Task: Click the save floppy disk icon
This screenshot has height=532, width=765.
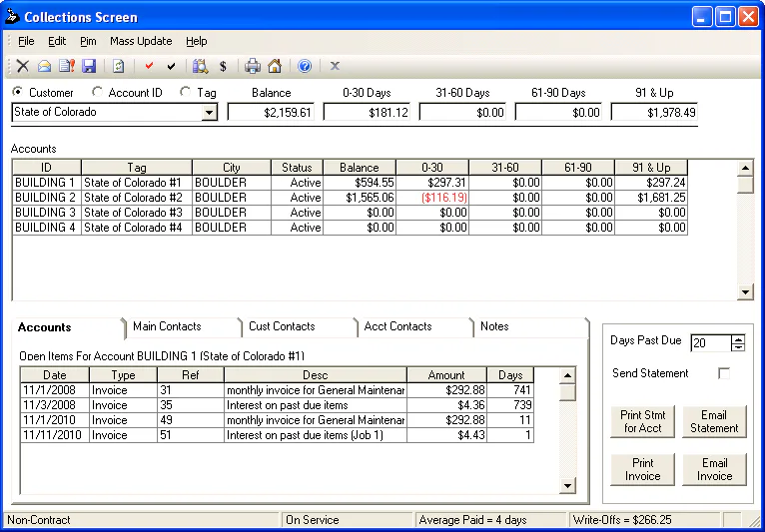Action: click(x=89, y=67)
